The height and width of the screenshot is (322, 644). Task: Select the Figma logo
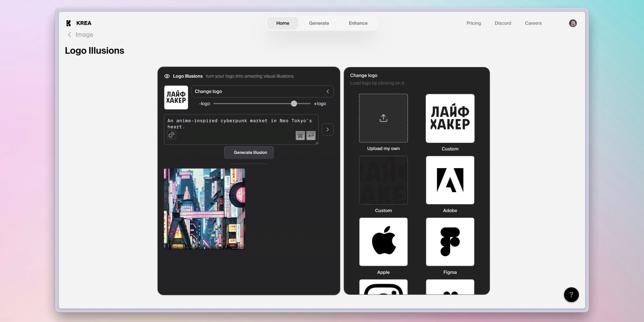(x=450, y=242)
